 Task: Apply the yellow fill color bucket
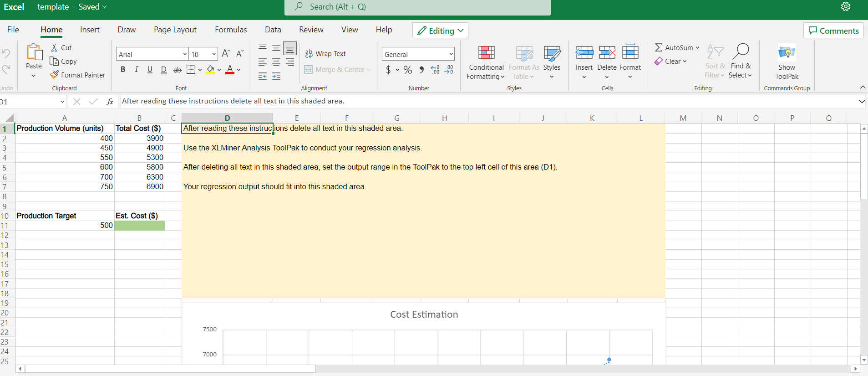pos(210,70)
